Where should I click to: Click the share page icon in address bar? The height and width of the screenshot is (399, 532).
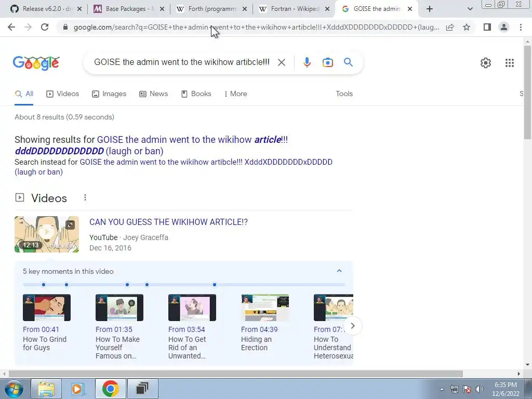click(450, 27)
